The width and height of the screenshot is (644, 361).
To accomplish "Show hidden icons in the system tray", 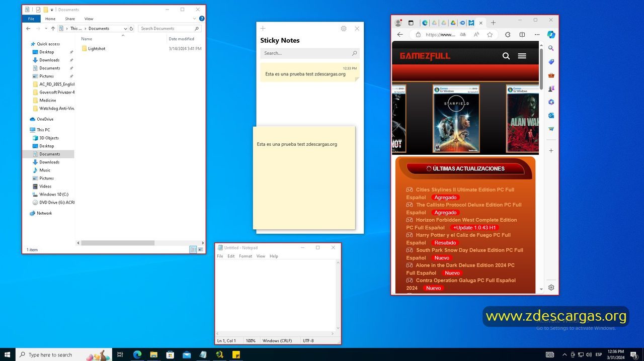I will (565, 354).
